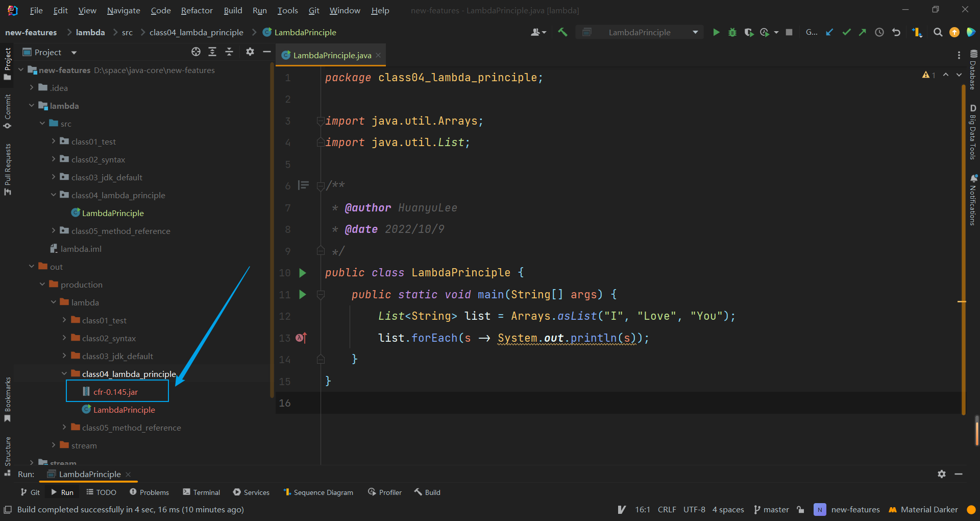The width and height of the screenshot is (980, 521).
Task: Commit changes with the green checkmark
Action: 846,32
